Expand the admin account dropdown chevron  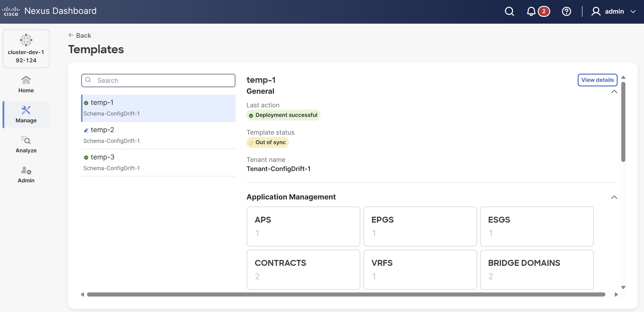(x=633, y=12)
